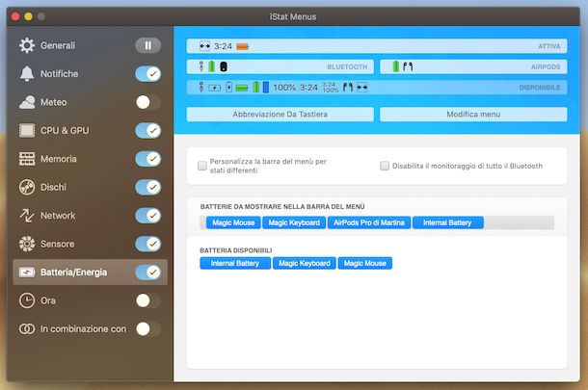Image resolution: width=588 pixels, height=390 pixels.
Task: Open the Ora section label
Action: pyautogui.click(x=48, y=300)
